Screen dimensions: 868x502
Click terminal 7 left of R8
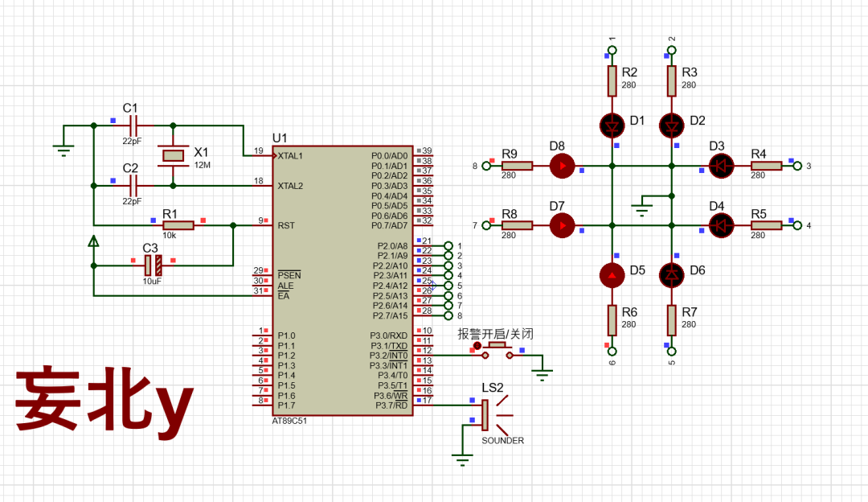(486, 225)
